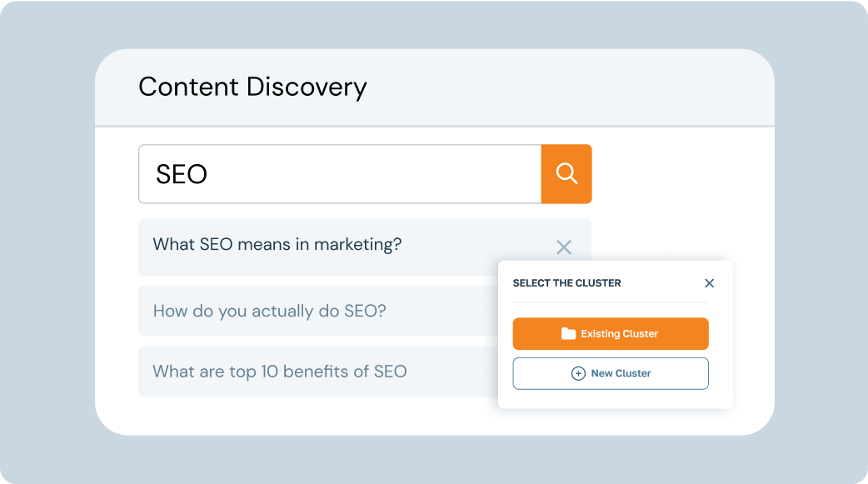Image resolution: width=868 pixels, height=484 pixels.
Task: Click the divider line under Select the Cluster
Action: pos(611,302)
